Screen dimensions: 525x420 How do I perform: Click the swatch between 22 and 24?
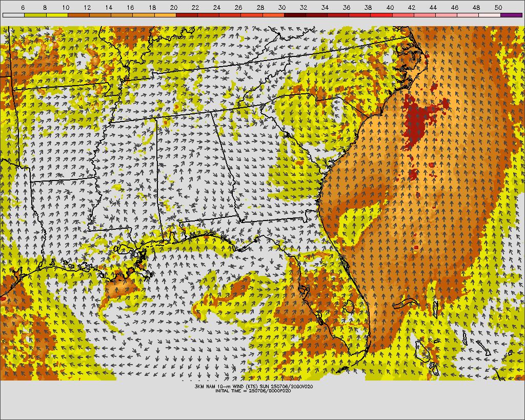[208, 15]
